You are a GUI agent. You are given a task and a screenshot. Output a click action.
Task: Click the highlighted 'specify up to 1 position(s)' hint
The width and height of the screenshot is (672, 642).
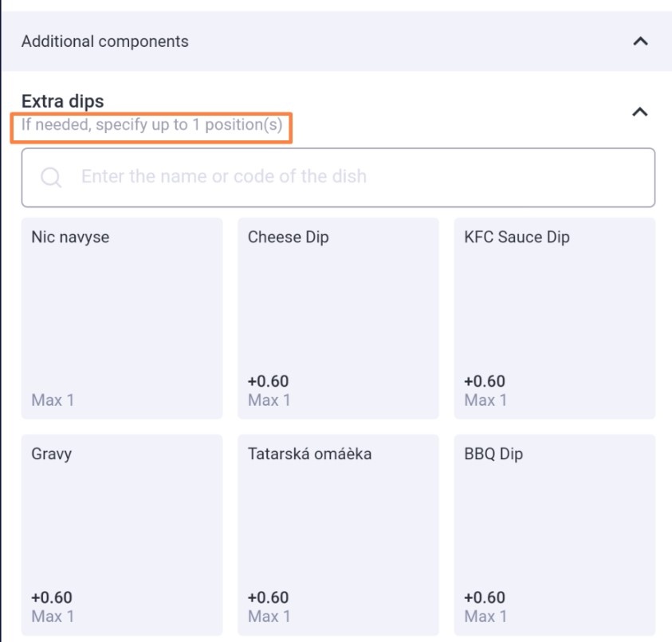(x=151, y=124)
